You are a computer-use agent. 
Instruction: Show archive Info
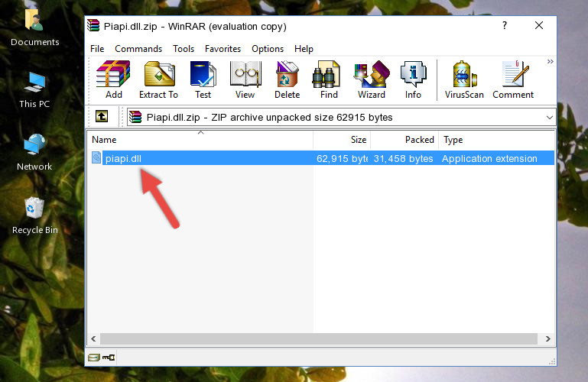click(413, 79)
